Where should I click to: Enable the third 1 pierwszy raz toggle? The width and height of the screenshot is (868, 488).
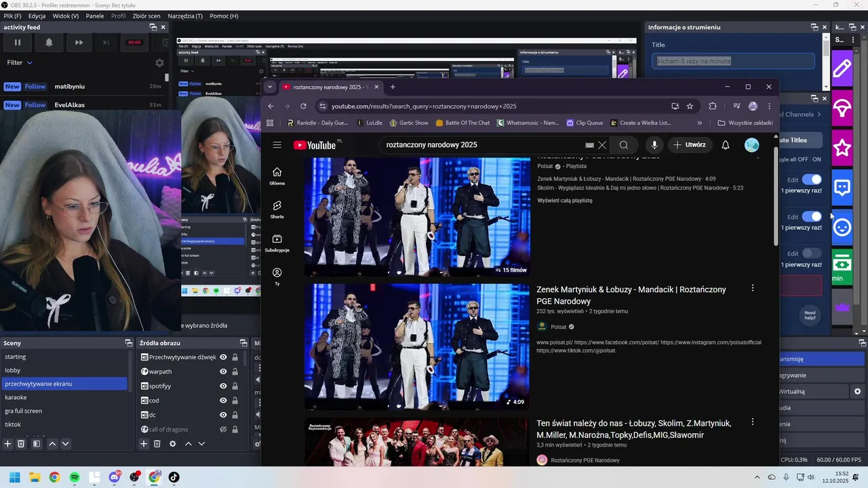812,253
